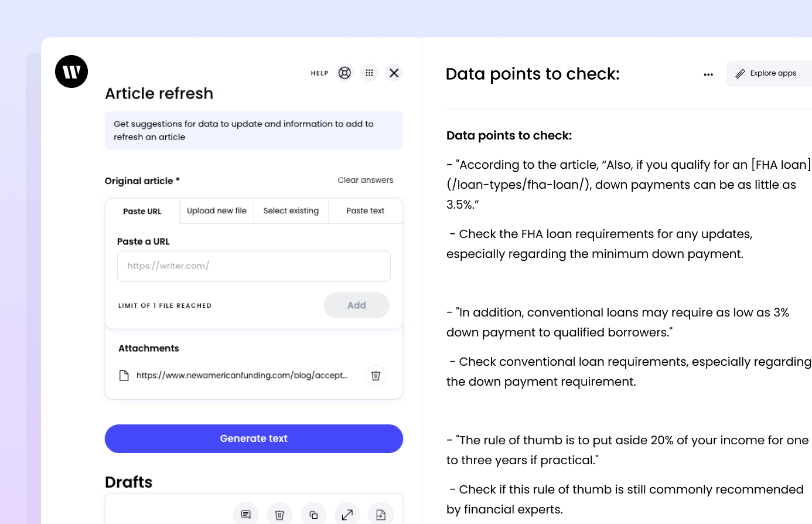Click the Generate text button
The image size is (812, 524).
pyautogui.click(x=254, y=438)
